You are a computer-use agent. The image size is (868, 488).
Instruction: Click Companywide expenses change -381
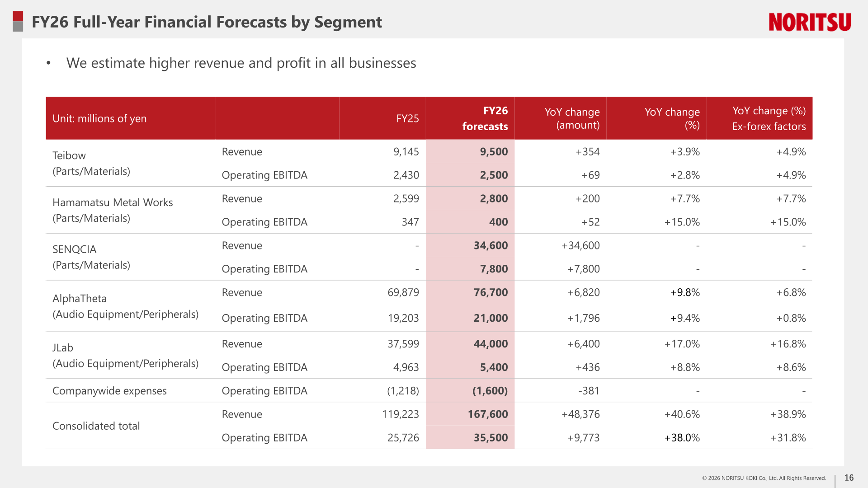click(x=589, y=391)
